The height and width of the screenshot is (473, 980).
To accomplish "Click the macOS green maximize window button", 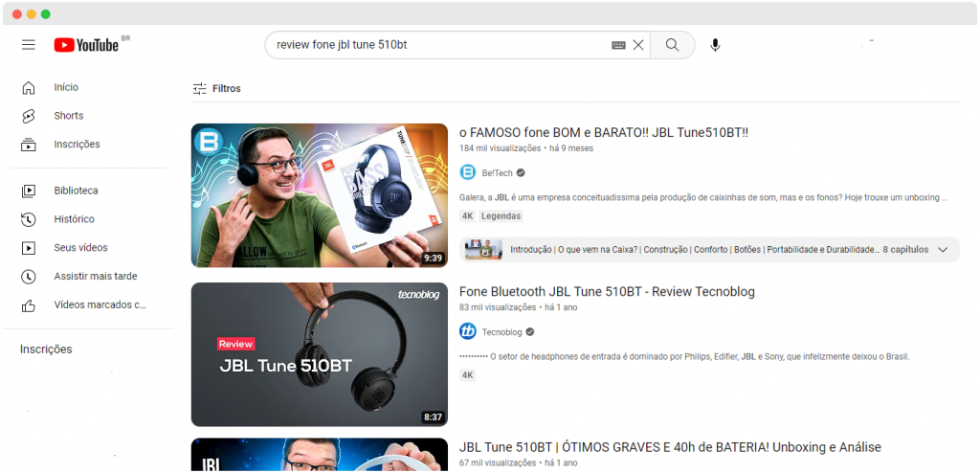I will pos(46,14).
